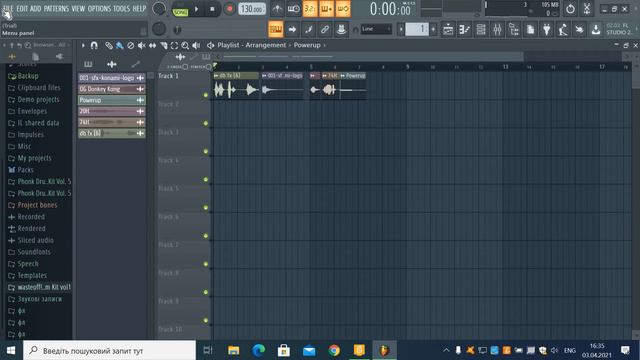This screenshot has height=360, width=640.
Task: Open the Channel rack view
Action: coord(481,29)
